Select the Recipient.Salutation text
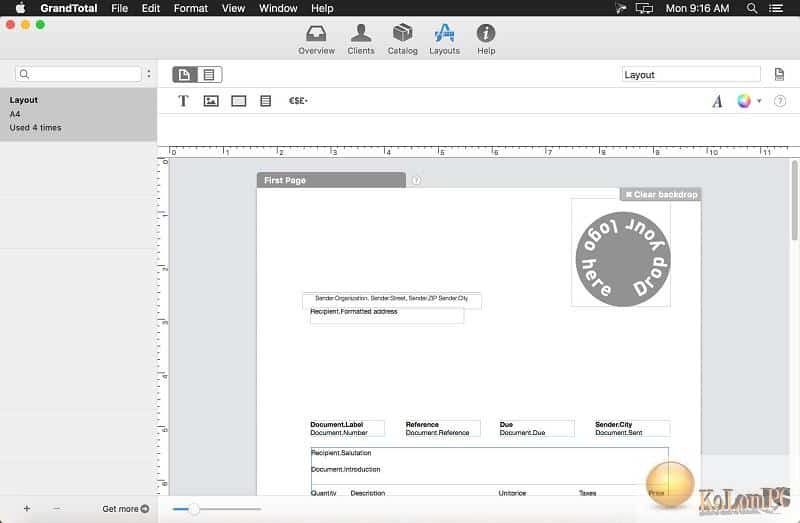 coord(341,453)
